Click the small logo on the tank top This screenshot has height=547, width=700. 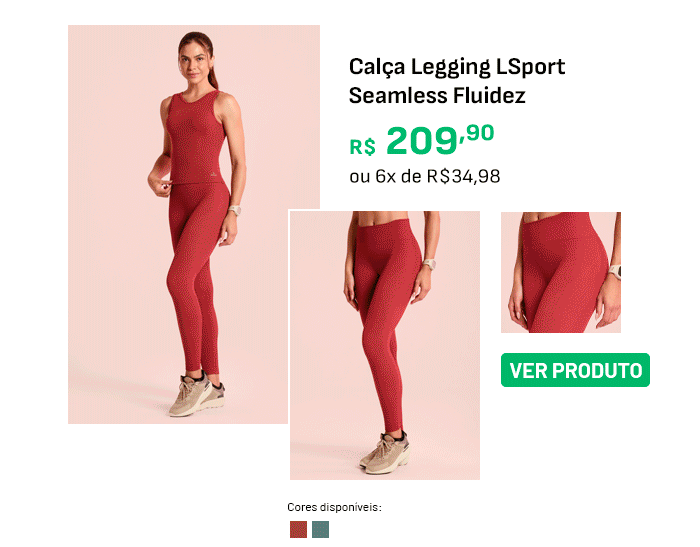[213, 175]
